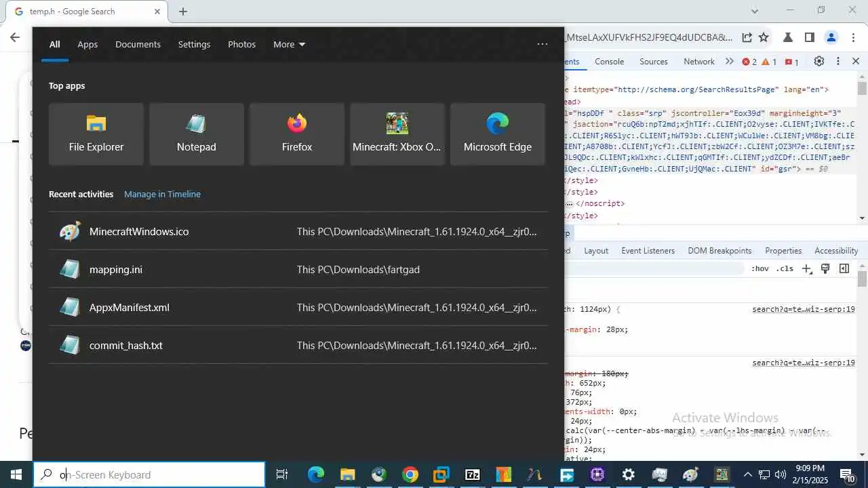The image size is (868, 488).
Task: Open the Properties sub-tab
Action: coord(783,251)
